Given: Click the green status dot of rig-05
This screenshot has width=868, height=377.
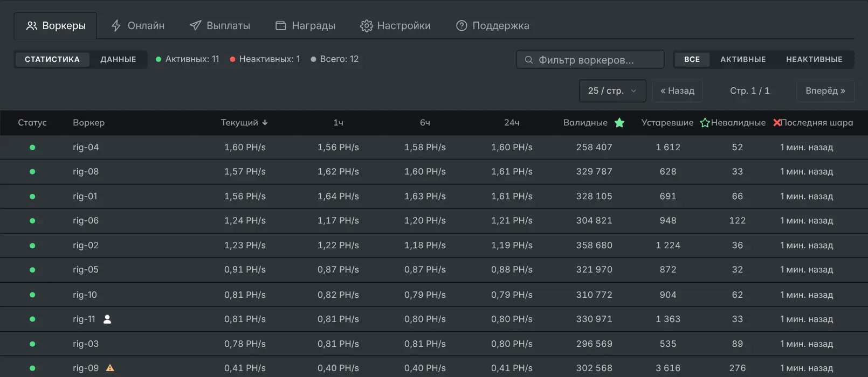Looking at the screenshot, I should point(32,270).
